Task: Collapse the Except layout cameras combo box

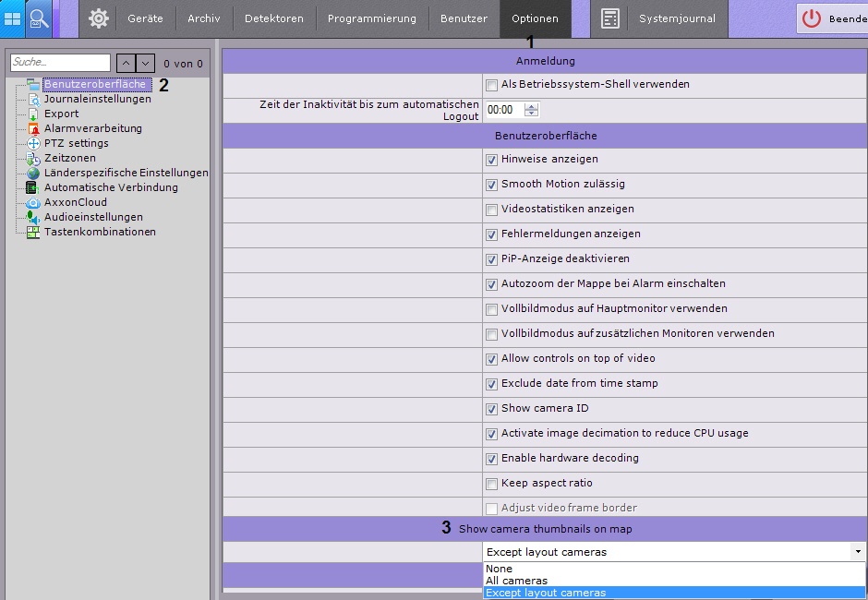Action: point(858,552)
